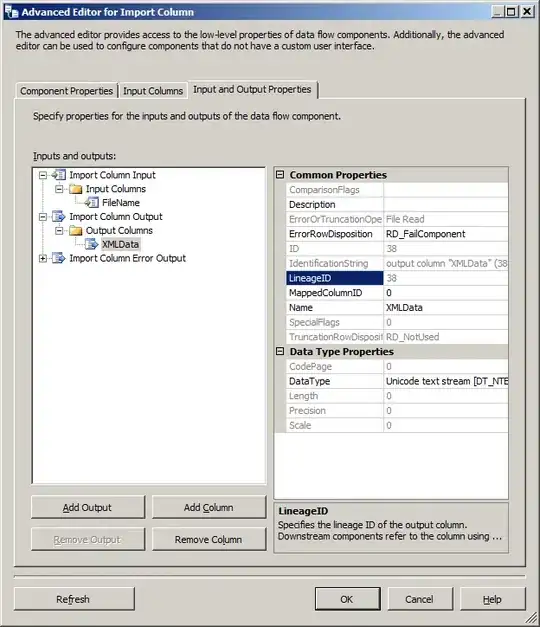The height and width of the screenshot is (627, 540).
Task: Expand the Import Column Error Output node
Action: point(43,258)
